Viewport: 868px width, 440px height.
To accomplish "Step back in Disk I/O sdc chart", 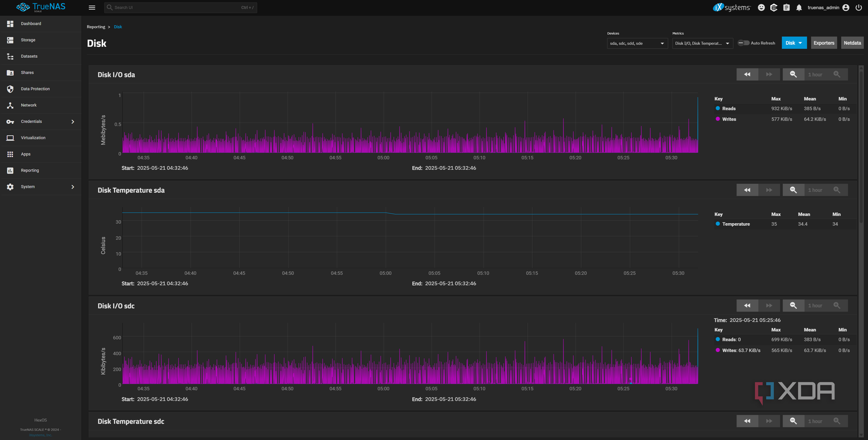I will pyautogui.click(x=747, y=305).
